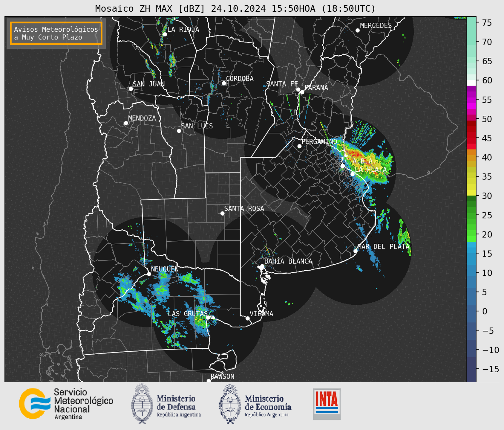
Task: Click the Avisos Meteorológicos a Muy Corto Plazo box
Action: pos(56,33)
